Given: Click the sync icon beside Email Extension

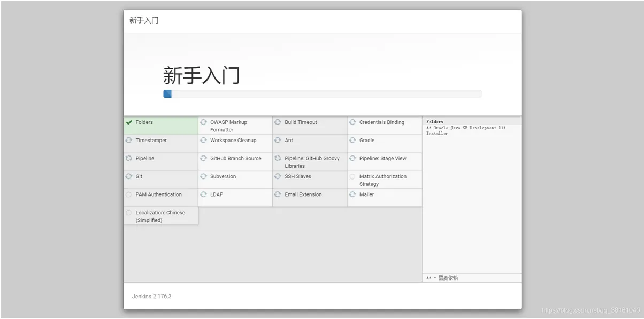Looking at the screenshot, I should point(278,194).
